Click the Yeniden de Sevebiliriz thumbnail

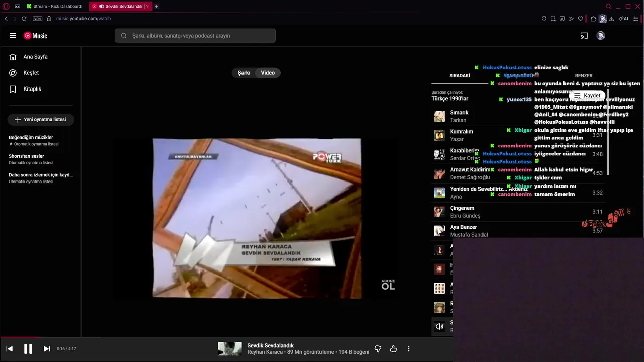coord(439,193)
